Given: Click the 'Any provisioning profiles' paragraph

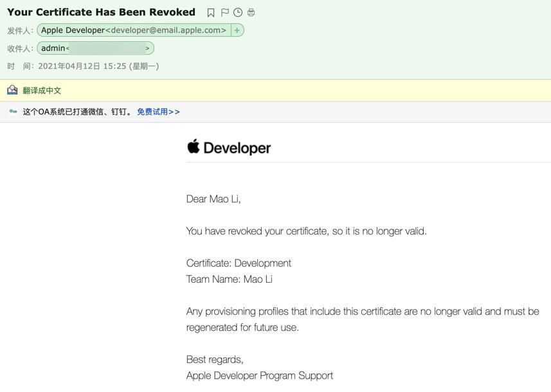Looking at the screenshot, I should pos(363,319).
